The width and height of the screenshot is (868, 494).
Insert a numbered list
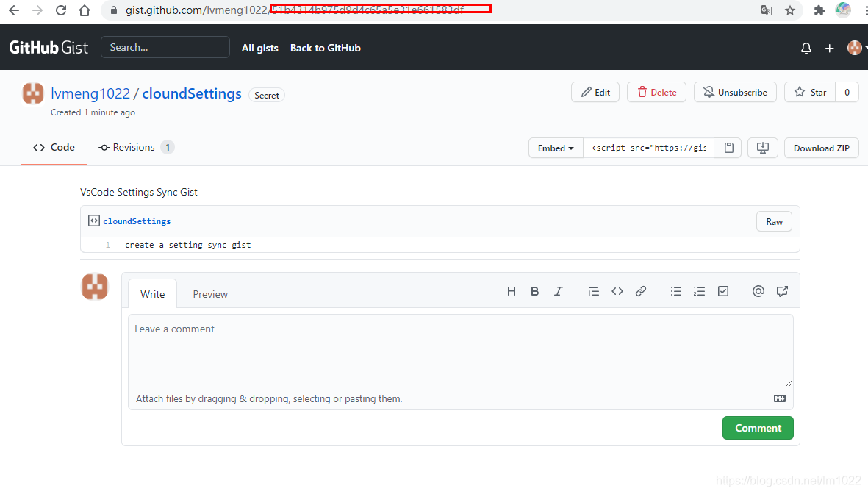pyautogui.click(x=699, y=291)
